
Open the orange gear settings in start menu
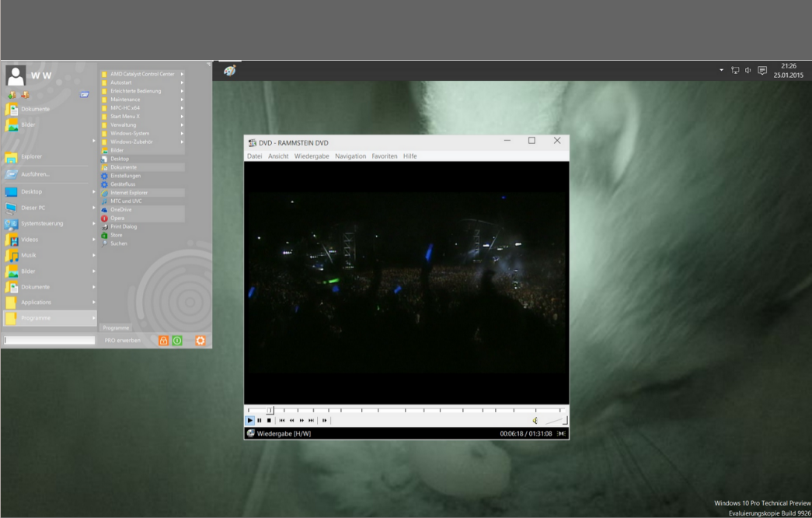tap(200, 341)
